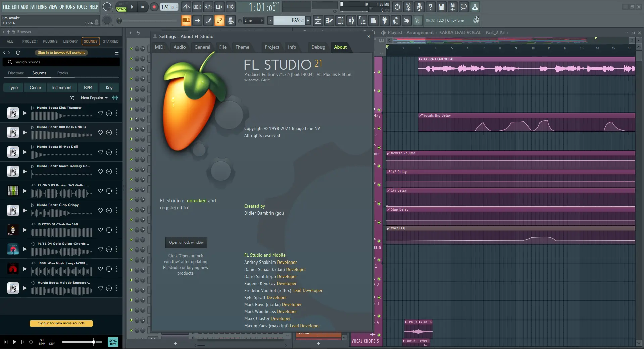Select the SOUNDS browser tab
The image size is (644, 349).
click(x=91, y=41)
